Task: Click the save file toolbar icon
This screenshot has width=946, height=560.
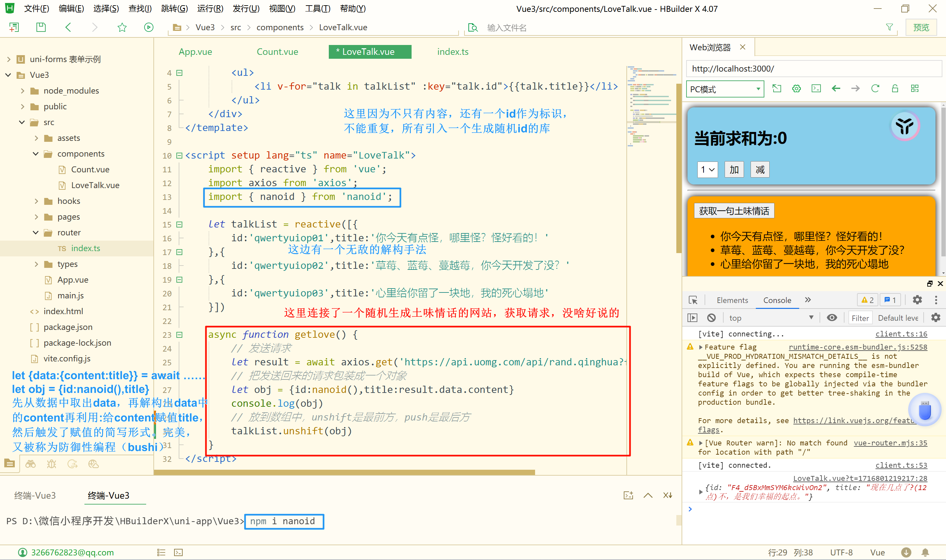Action: (x=41, y=27)
